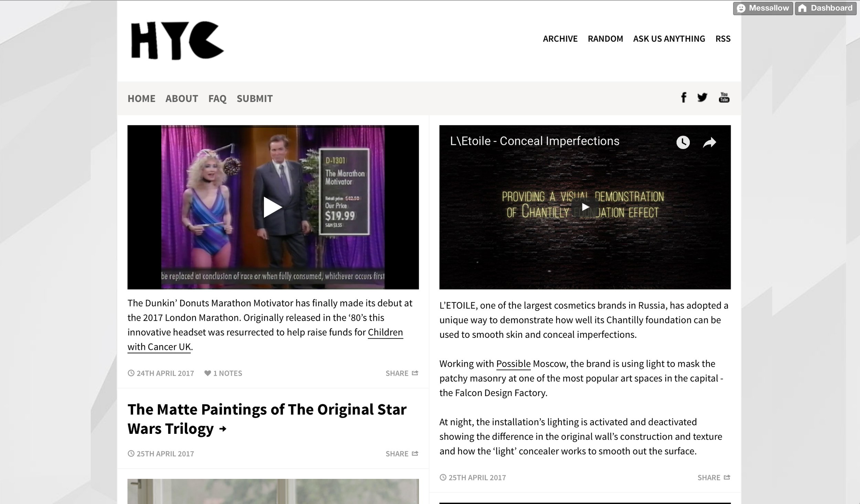Viewport: 860px width, 504px height.
Task: Open the RSS feed link
Action: pos(723,39)
